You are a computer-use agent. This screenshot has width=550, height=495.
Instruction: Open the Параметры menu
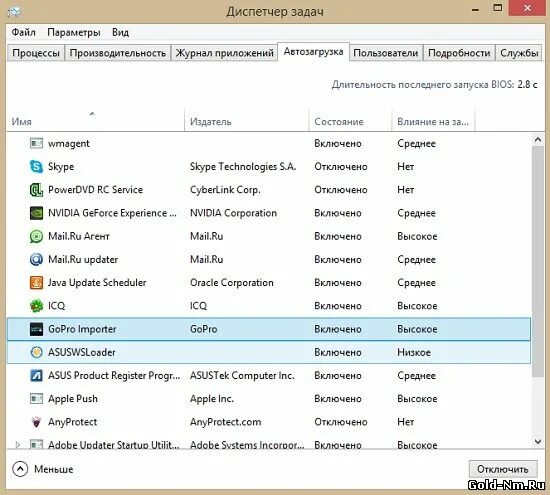(x=74, y=32)
